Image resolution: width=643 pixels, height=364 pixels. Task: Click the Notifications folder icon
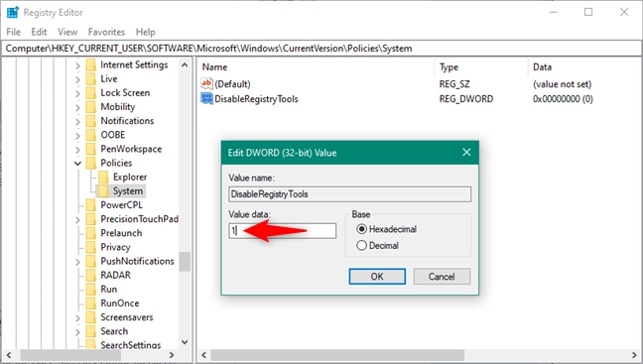click(x=91, y=121)
